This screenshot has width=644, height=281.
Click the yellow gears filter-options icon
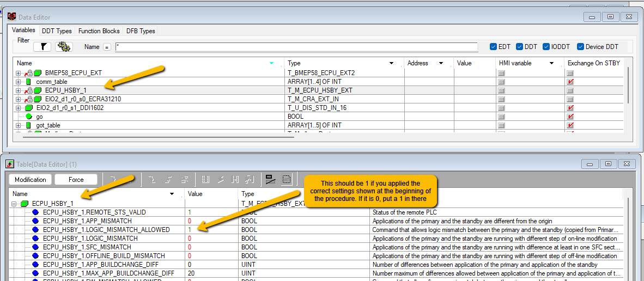coord(64,47)
